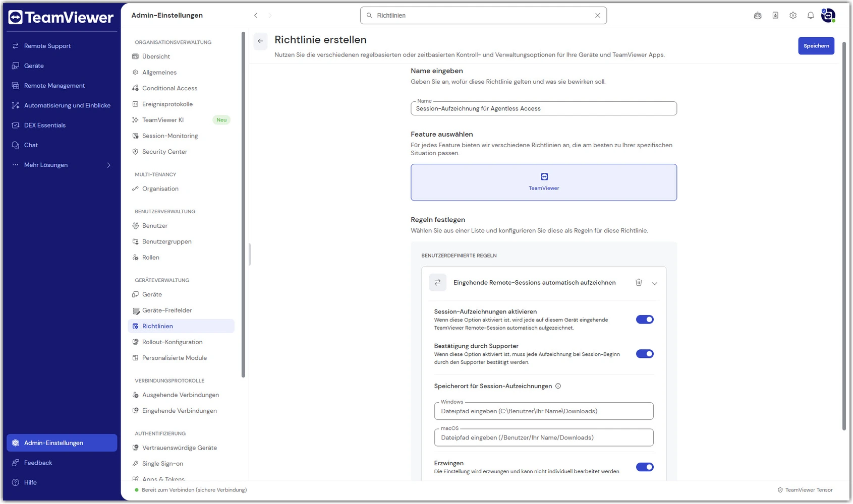Open the notifications bell
The height and width of the screenshot is (504, 853).
coord(810,16)
